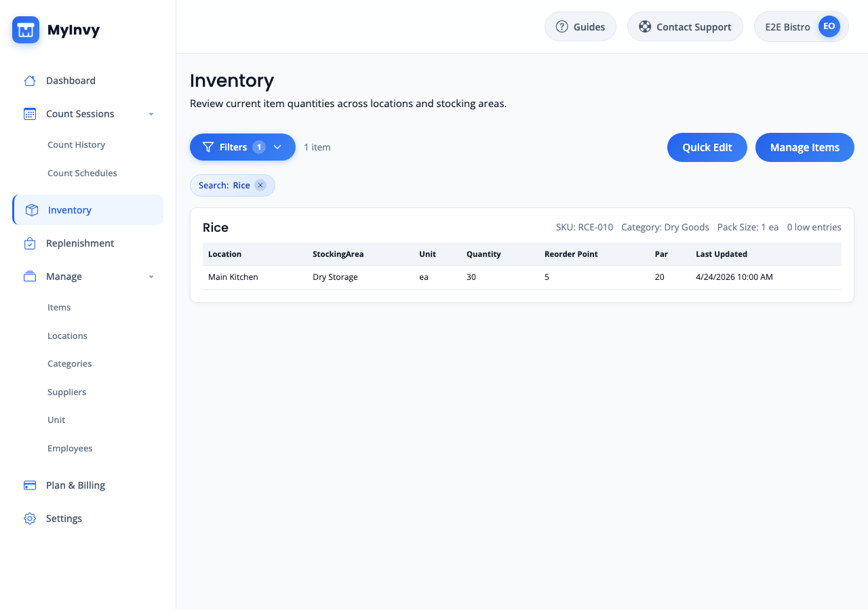The height and width of the screenshot is (610, 868).
Task: Click the Guides question mark icon
Action: (x=561, y=27)
